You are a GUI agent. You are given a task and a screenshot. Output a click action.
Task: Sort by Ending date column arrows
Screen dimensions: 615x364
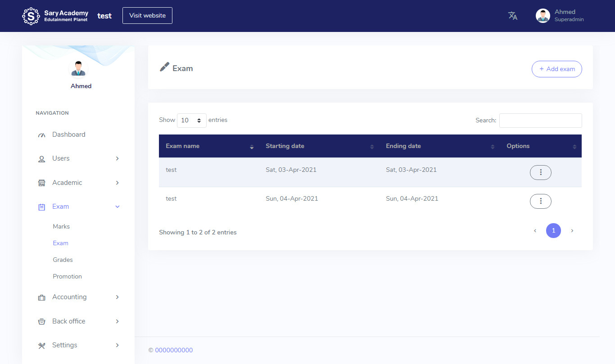[x=493, y=147]
